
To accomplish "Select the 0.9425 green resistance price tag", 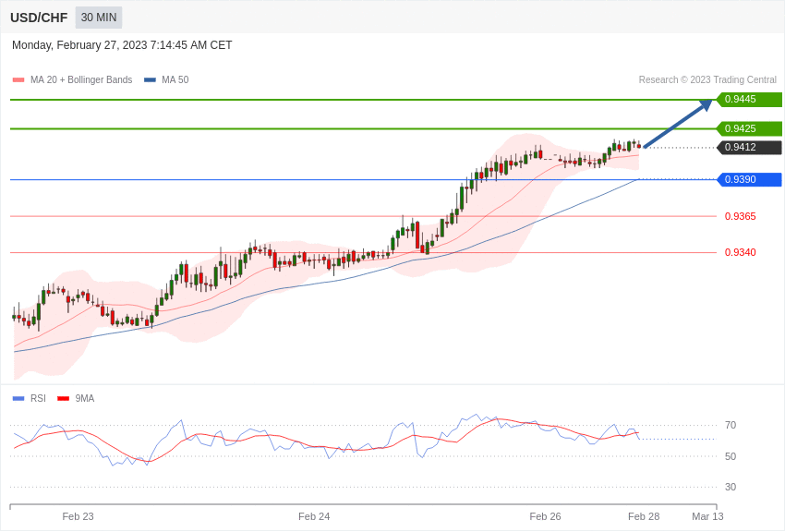I will pyautogui.click(x=749, y=128).
